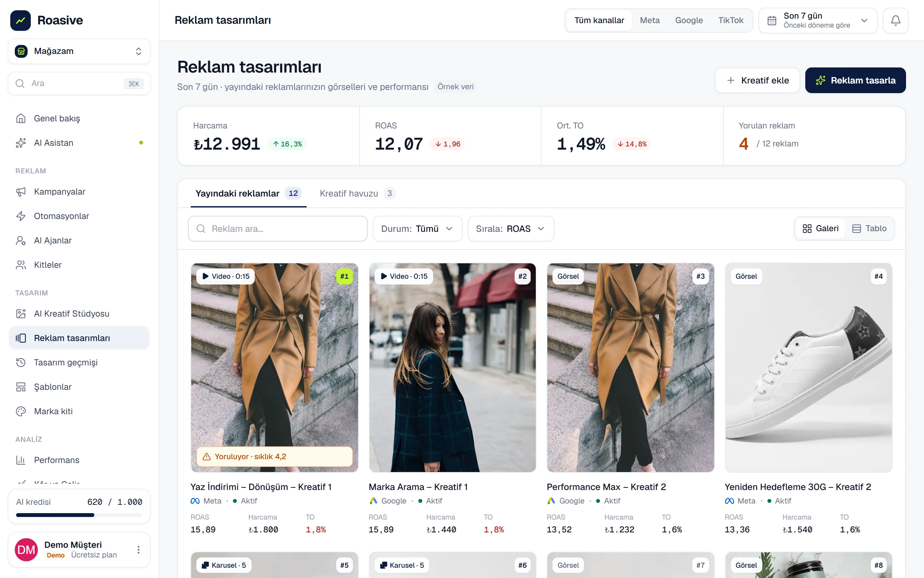Open the Son 7 gün date dropdown
Image resolution: width=924 pixels, height=578 pixels.
(x=818, y=20)
